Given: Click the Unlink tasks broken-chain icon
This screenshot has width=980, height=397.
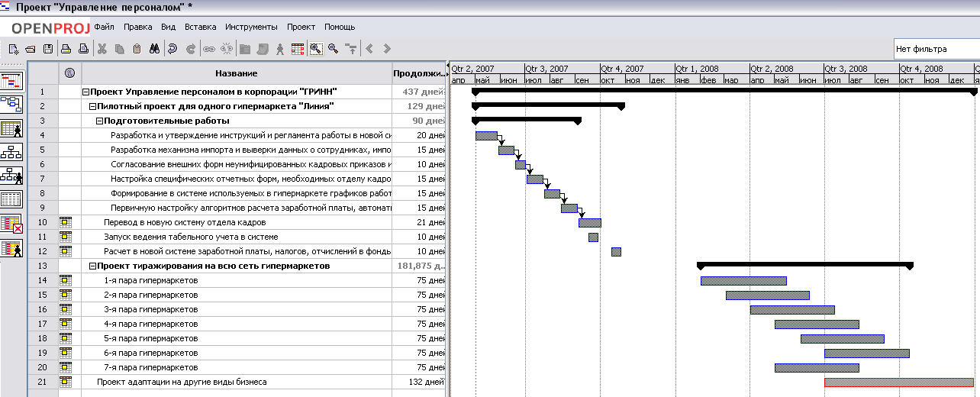Looking at the screenshot, I should coord(227,49).
